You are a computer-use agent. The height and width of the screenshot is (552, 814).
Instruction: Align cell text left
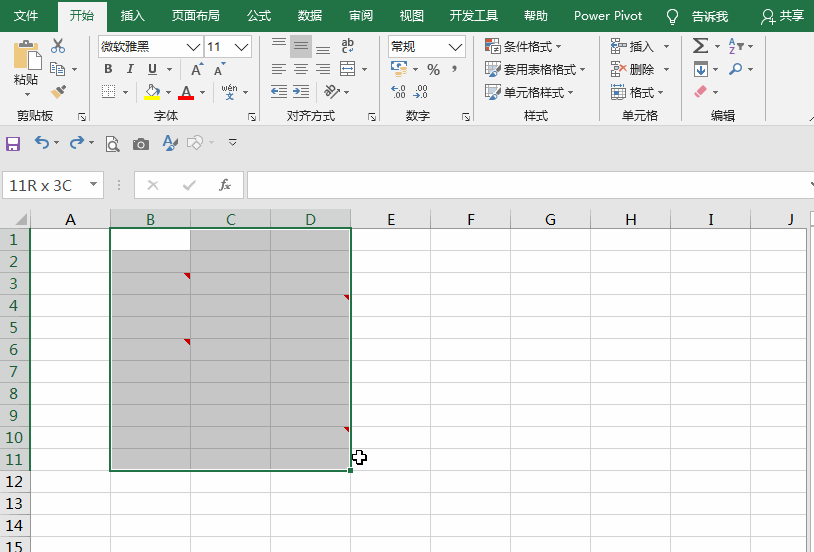point(279,69)
